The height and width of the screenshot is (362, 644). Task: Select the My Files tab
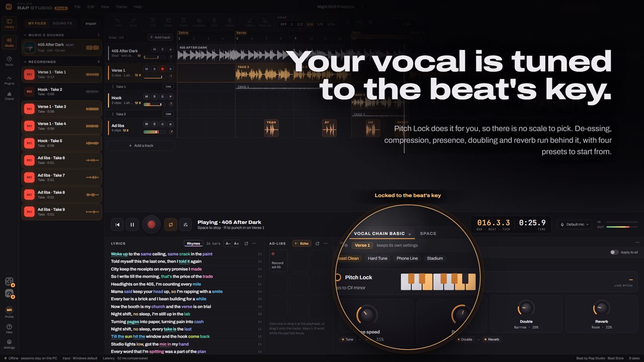[37, 24]
